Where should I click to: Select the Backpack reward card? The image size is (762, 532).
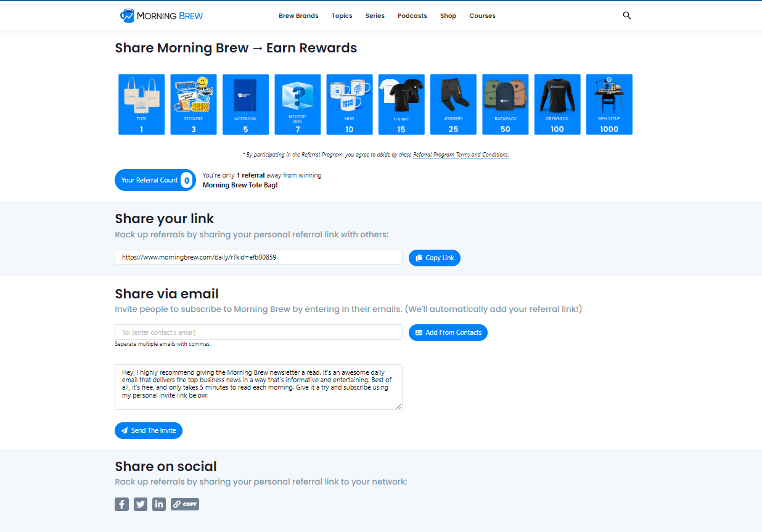pyautogui.click(x=506, y=104)
